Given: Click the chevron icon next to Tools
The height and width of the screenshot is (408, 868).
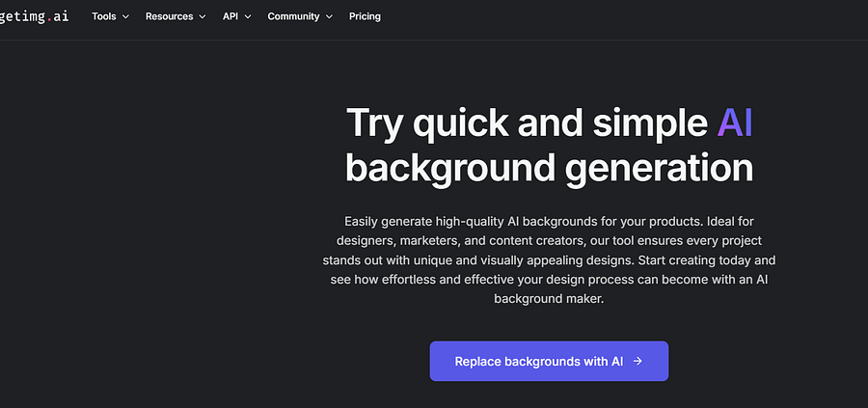Looking at the screenshot, I should click(x=125, y=16).
